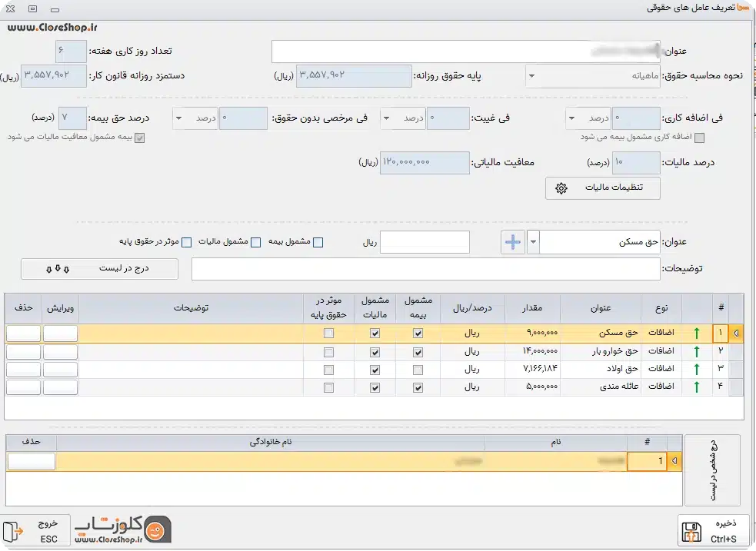Click درصد حق بیمه field
Image resolution: width=756 pixels, height=551 pixels.
pyautogui.click(x=72, y=118)
